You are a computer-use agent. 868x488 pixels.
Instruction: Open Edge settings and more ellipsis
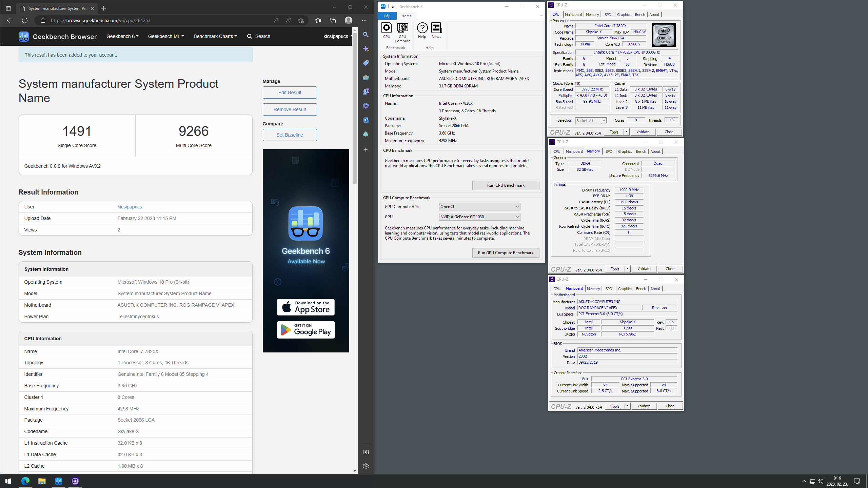[x=364, y=20]
